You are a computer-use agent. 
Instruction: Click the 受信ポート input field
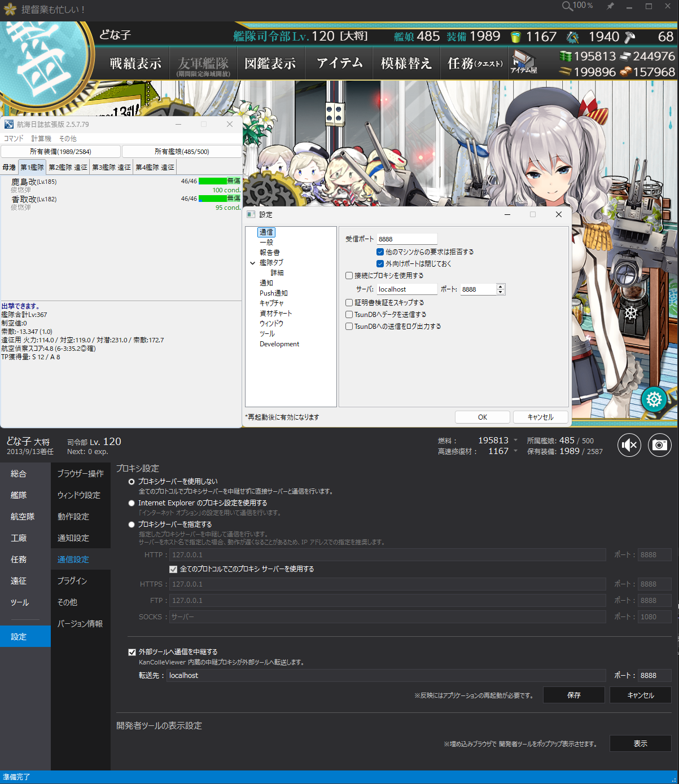407,239
